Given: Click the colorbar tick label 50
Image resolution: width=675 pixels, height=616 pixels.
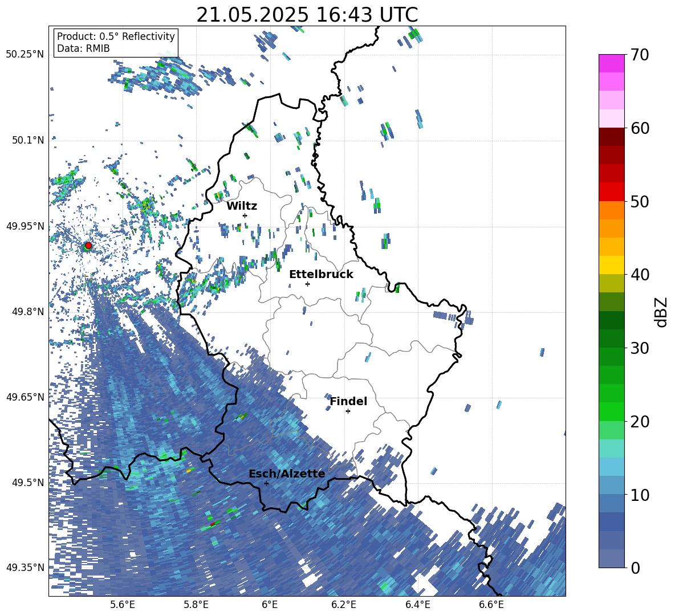Looking at the screenshot, I should point(640,201).
